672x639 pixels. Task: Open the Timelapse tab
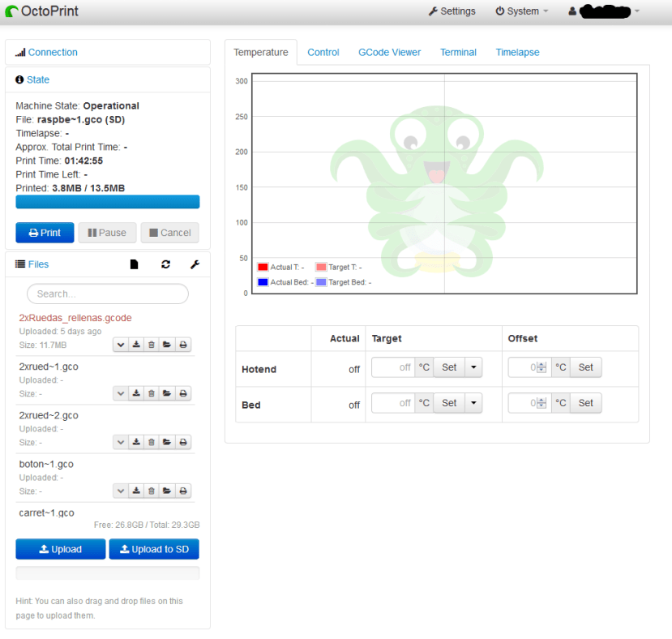point(517,53)
